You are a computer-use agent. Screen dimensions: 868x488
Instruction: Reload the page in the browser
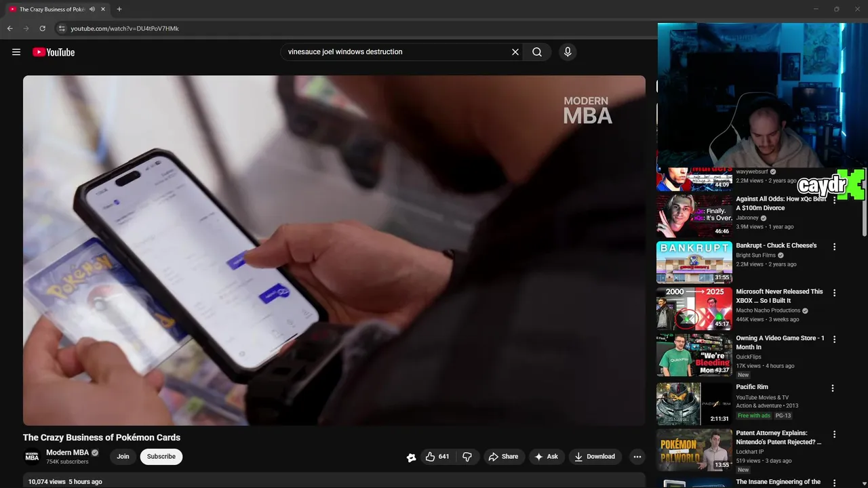pos(42,28)
